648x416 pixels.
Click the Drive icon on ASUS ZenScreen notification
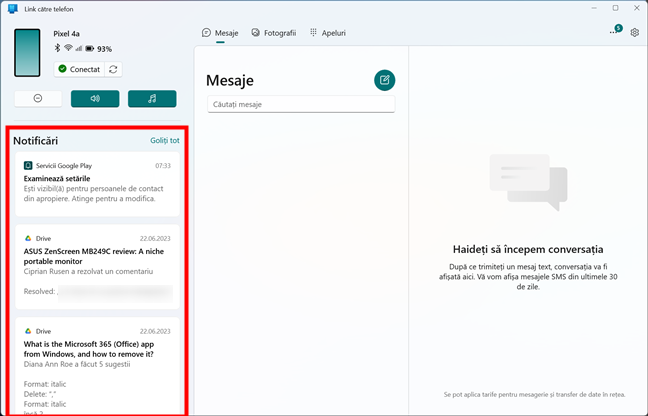[28, 238]
